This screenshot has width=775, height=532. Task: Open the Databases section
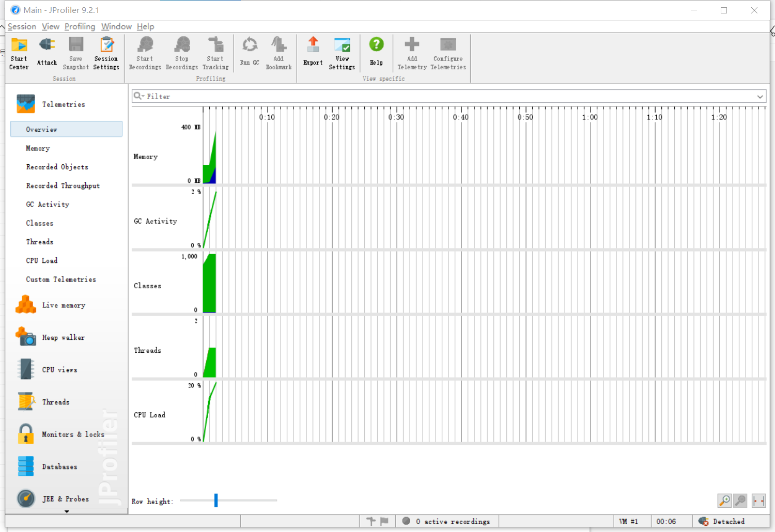point(47,466)
